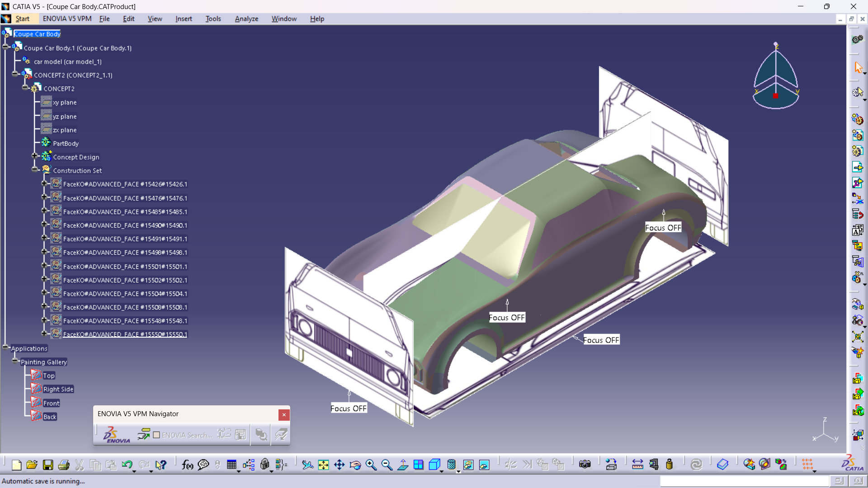Select the Pan arrows tool
The height and width of the screenshot is (488, 868).
(339, 465)
